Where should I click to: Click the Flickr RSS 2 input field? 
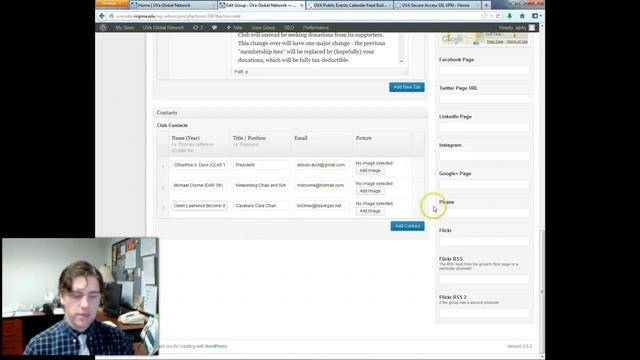[484, 313]
